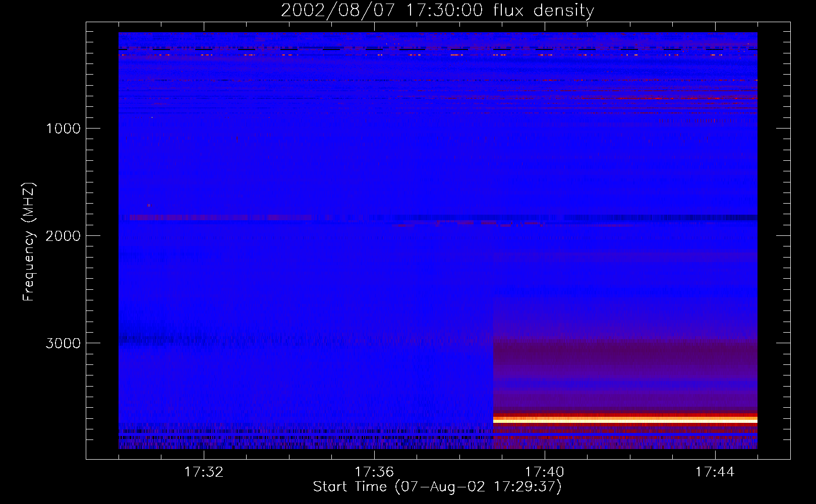Click the 2000 frequency tick label
This screenshot has height=504, width=816.
(x=63, y=236)
